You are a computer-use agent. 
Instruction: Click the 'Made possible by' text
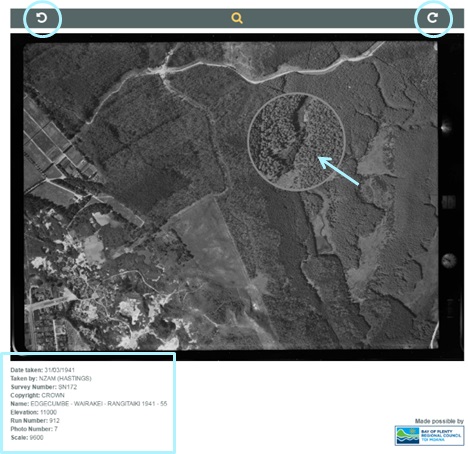pyautogui.click(x=439, y=421)
